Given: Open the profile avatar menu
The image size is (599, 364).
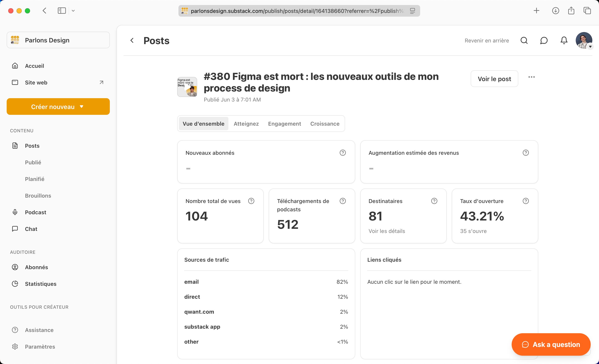Looking at the screenshot, I should pyautogui.click(x=584, y=40).
